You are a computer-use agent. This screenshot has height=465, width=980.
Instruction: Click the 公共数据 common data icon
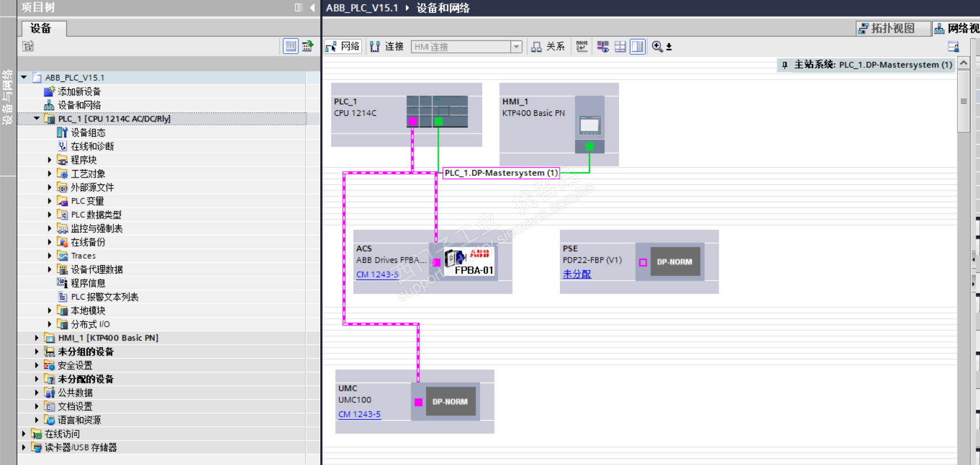coord(50,393)
